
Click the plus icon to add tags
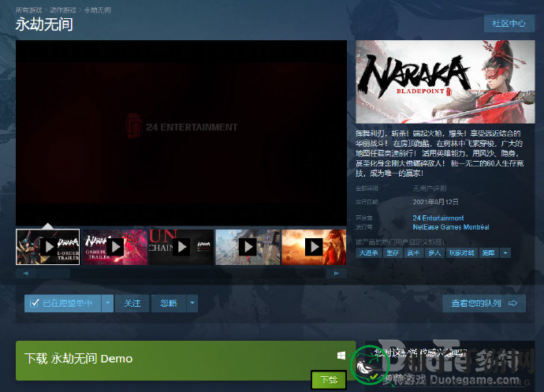pos(505,252)
